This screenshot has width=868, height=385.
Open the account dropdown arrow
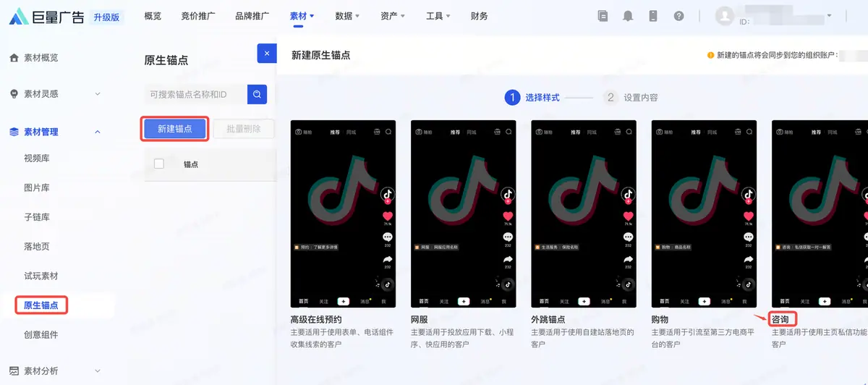click(x=828, y=15)
